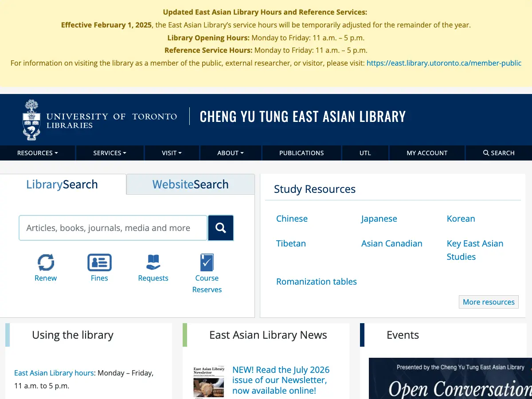Screen dimensions: 532x399
Task: Click the magnifying glass search submit button
Action: pyautogui.click(x=221, y=228)
